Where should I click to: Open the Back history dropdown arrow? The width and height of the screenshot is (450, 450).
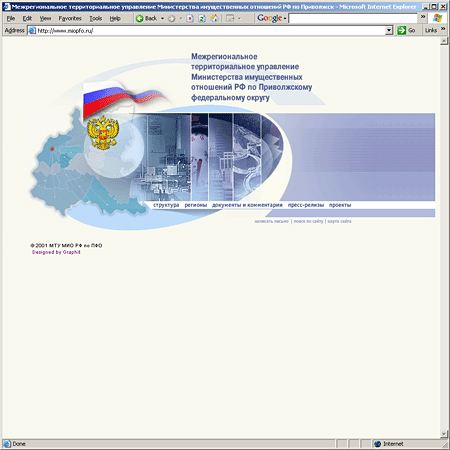(162, 18)
